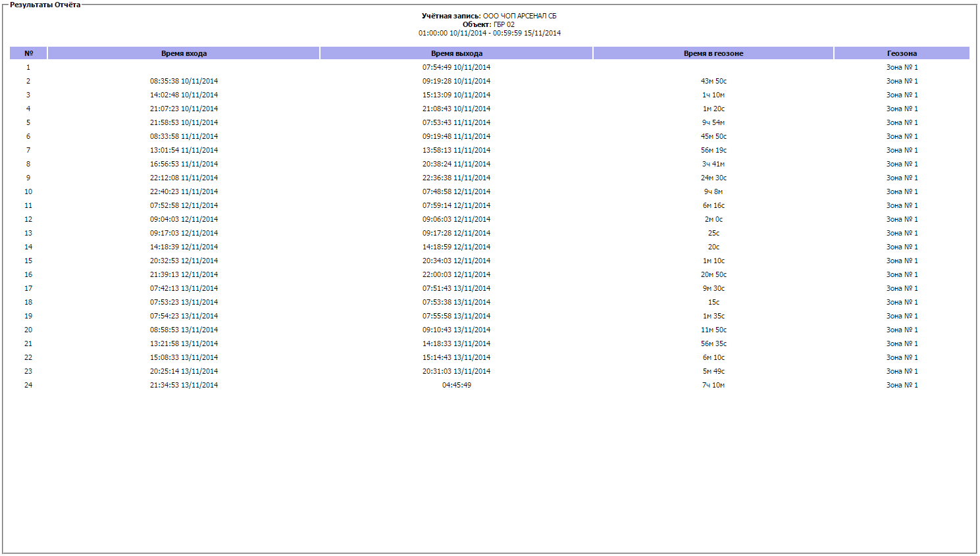
Task: Select exit time 07:54:49 10/11/2014
Action: [456, 67]
